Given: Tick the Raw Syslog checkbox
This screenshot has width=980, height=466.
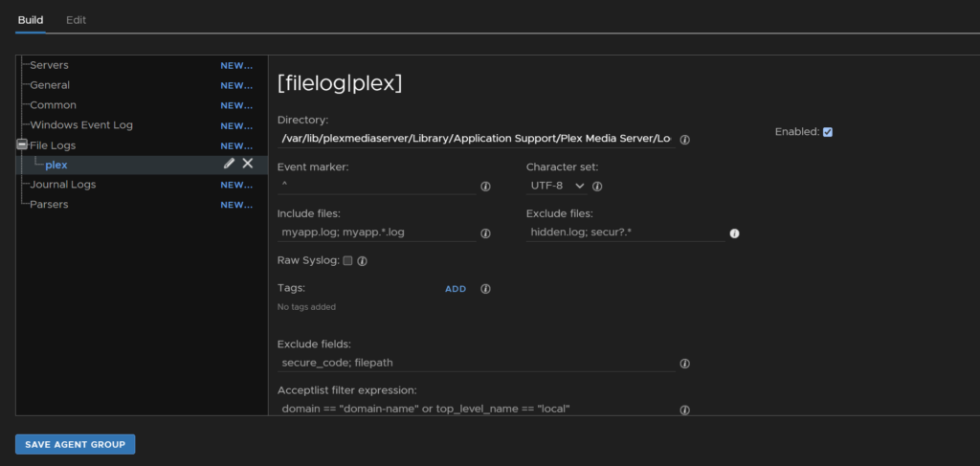Looking at the screenshot, I should click(x=347, y=260).
